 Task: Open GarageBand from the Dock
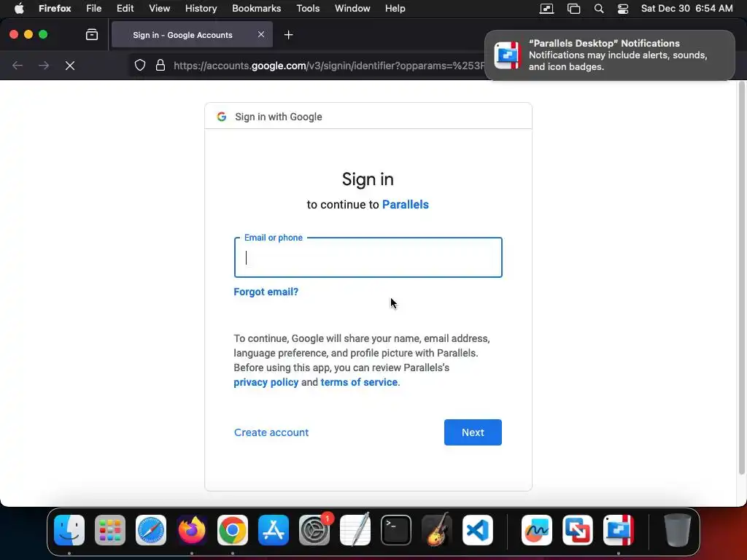point(437,530)
